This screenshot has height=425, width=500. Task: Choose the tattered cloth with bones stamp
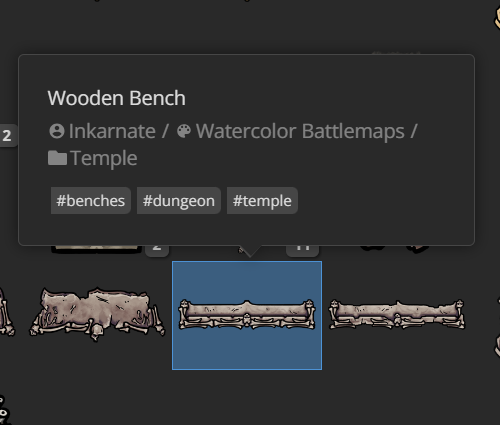(97, 314)
